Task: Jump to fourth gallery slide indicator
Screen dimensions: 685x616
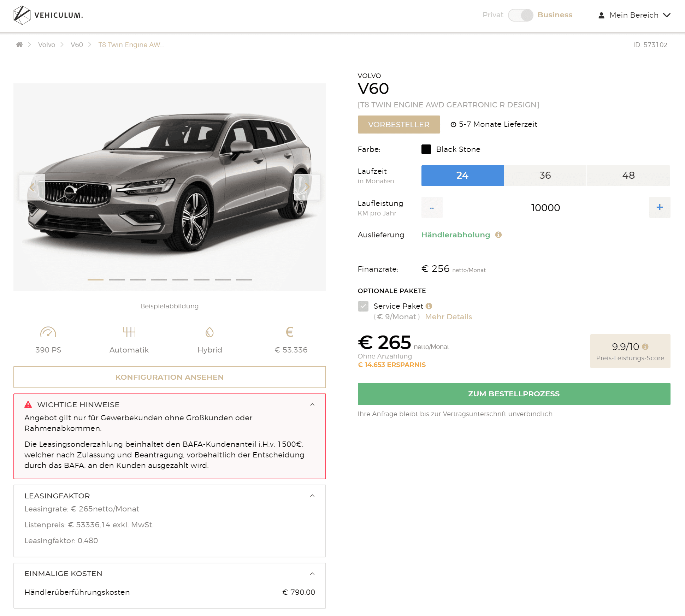Action: tap(159, 280)
